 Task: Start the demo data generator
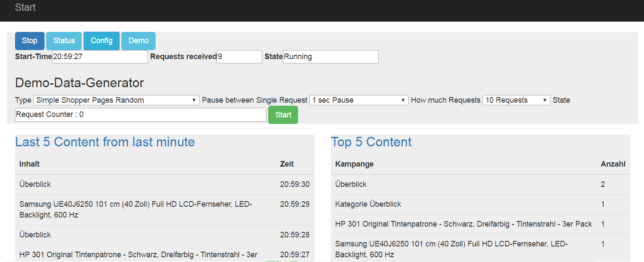point(283,114)
